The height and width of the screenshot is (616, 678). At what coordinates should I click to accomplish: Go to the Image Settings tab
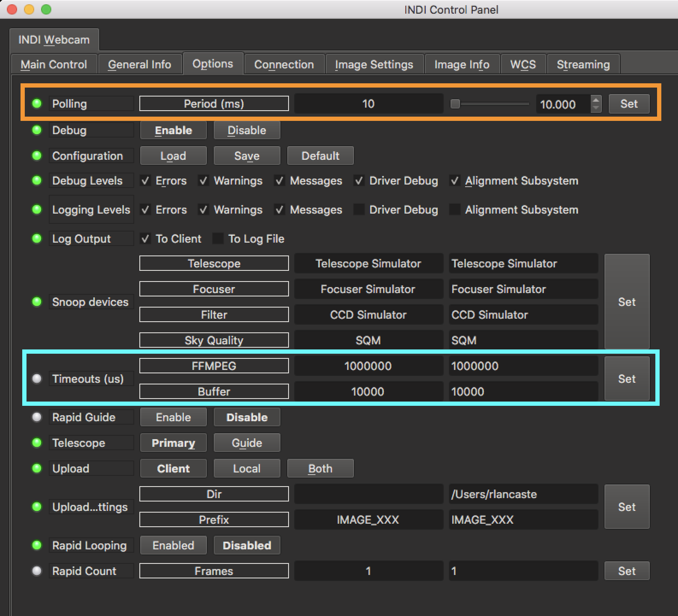click(374, 64)
